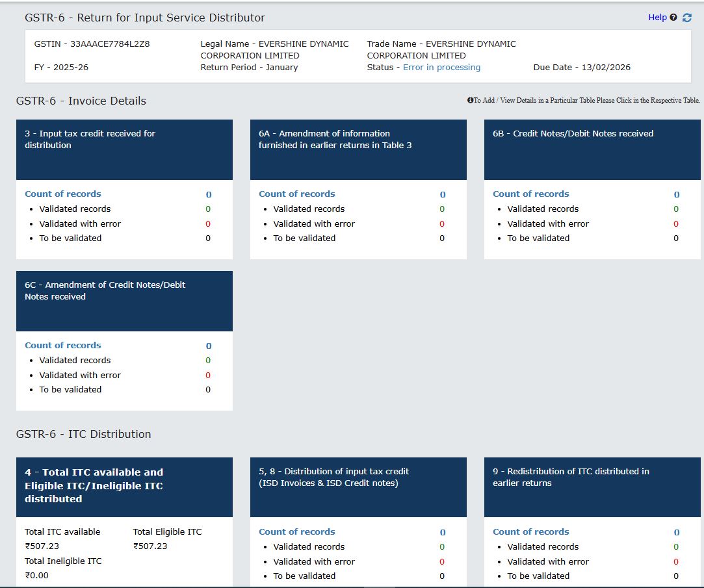Click 'Validated records' in table 6A card

(309, 209)
